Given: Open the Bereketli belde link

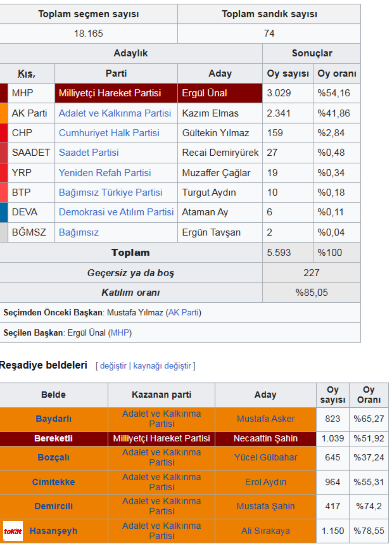Looking at the screenshot, I should 54,438.
